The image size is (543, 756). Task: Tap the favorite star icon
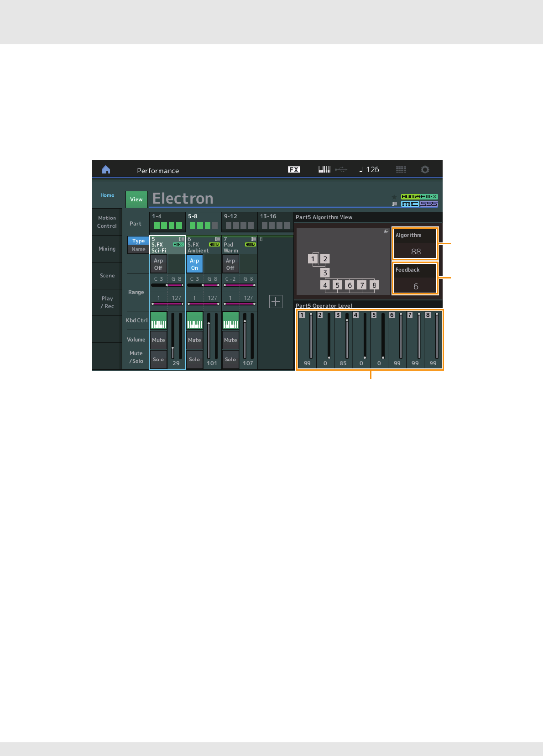pyautogui.click(x=394, y=197)
